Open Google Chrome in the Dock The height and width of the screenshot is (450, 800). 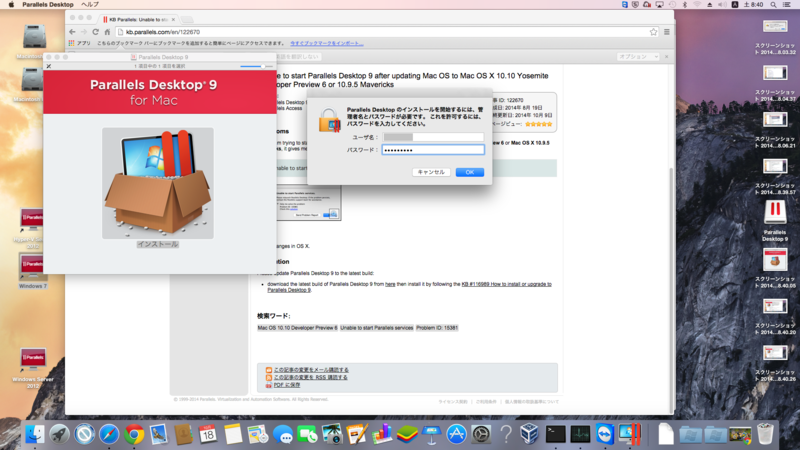[134, 434]
